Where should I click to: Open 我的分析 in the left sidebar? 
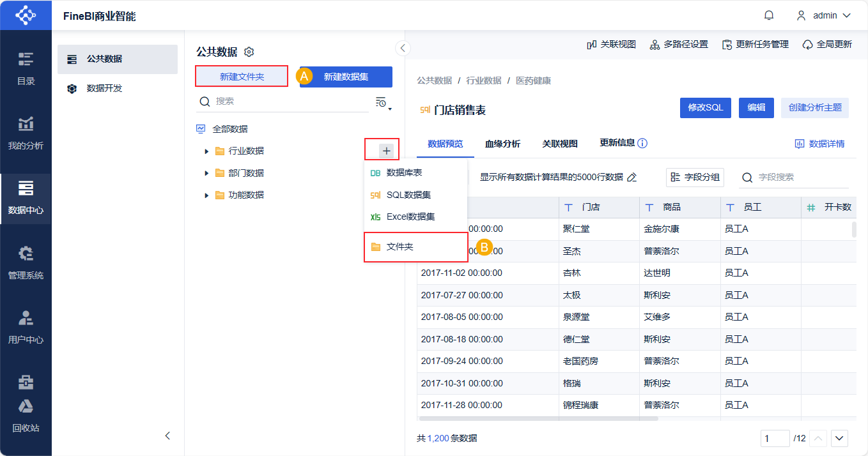click(x=26, y=133)
